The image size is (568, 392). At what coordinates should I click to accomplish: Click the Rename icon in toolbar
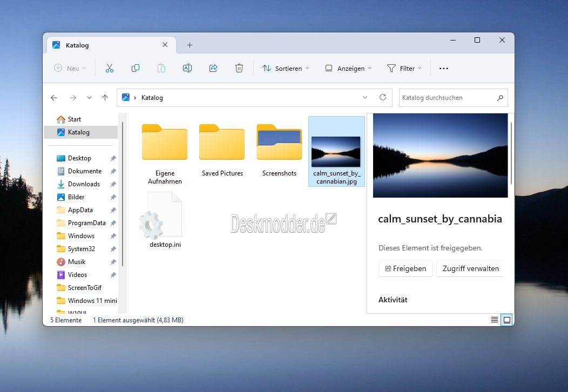(187, 68)
